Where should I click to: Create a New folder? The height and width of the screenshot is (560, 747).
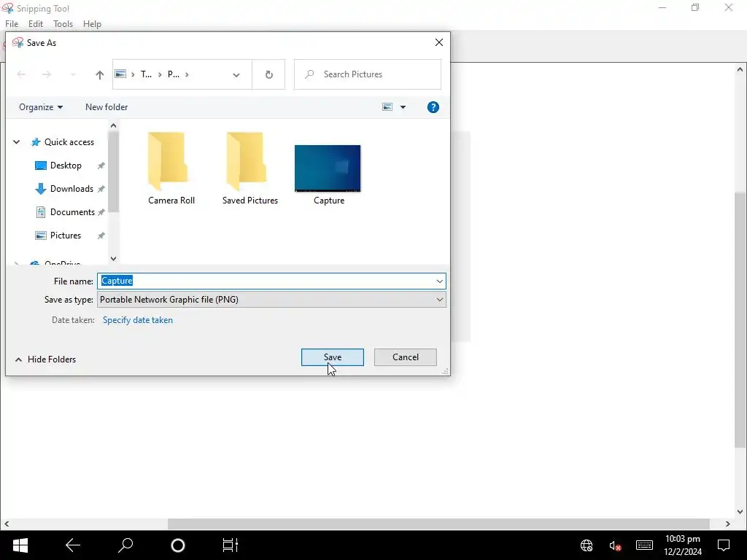[107, 107]
